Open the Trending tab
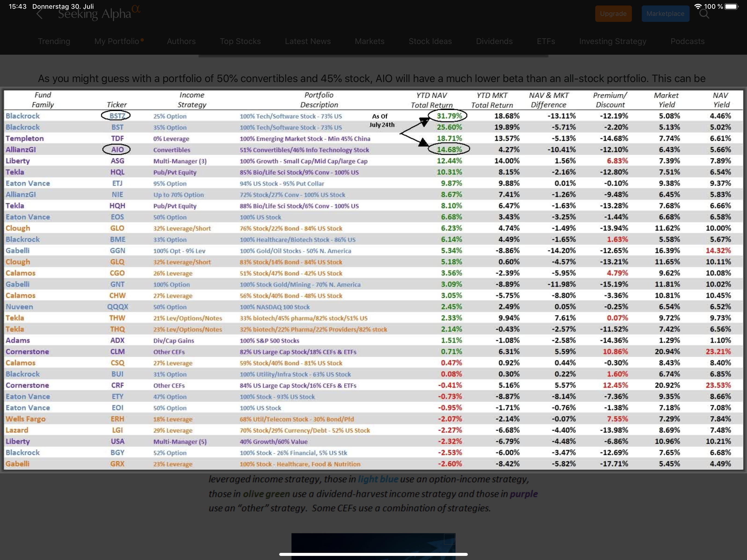747x560 pixels. click(x=54, y=41)
